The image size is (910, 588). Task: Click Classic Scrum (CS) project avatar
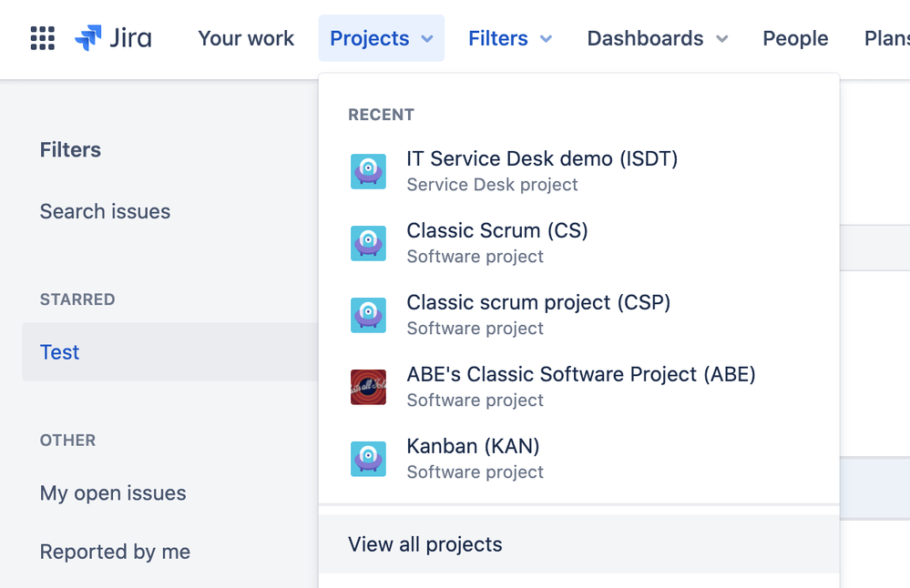click(369, 243)
